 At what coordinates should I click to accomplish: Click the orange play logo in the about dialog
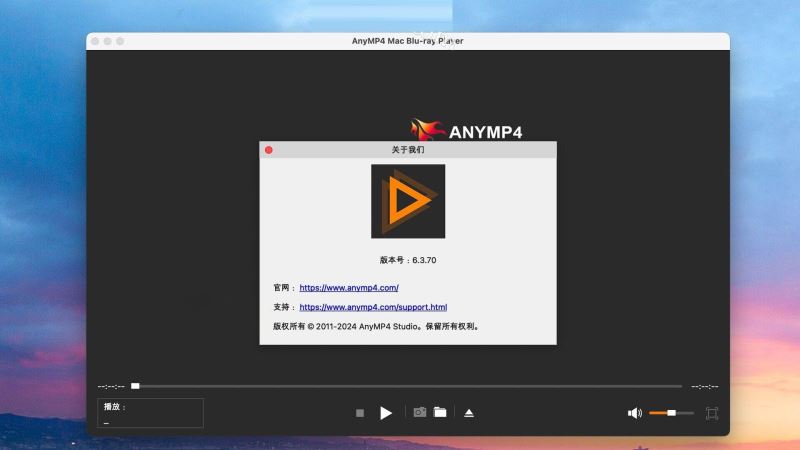click(x=408, y=201)
